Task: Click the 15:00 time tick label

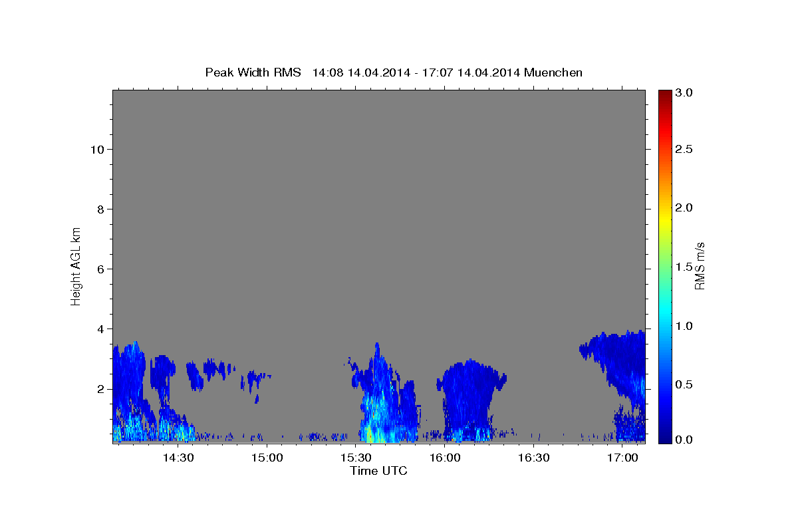Action: (x=267, y=458)
